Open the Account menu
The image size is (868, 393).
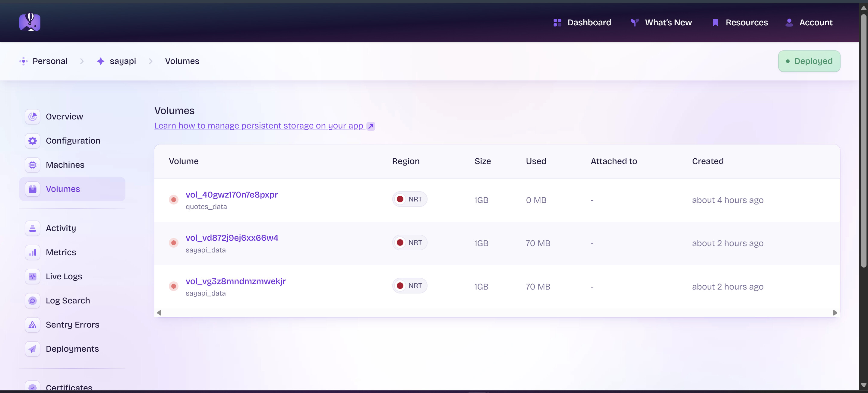pos(809,23)
